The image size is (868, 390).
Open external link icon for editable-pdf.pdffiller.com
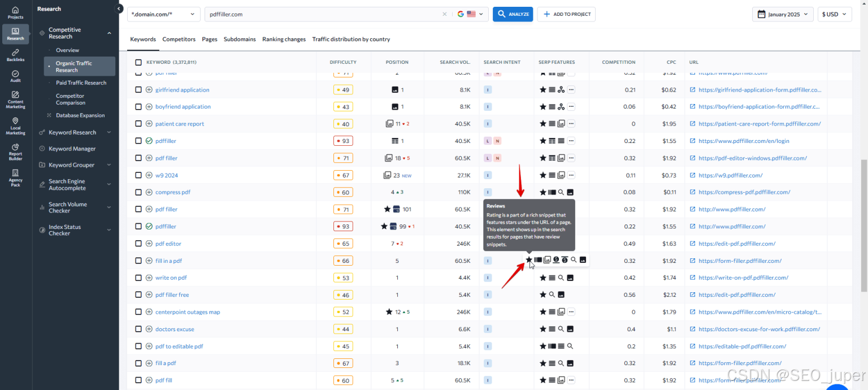tap(692, 346)
